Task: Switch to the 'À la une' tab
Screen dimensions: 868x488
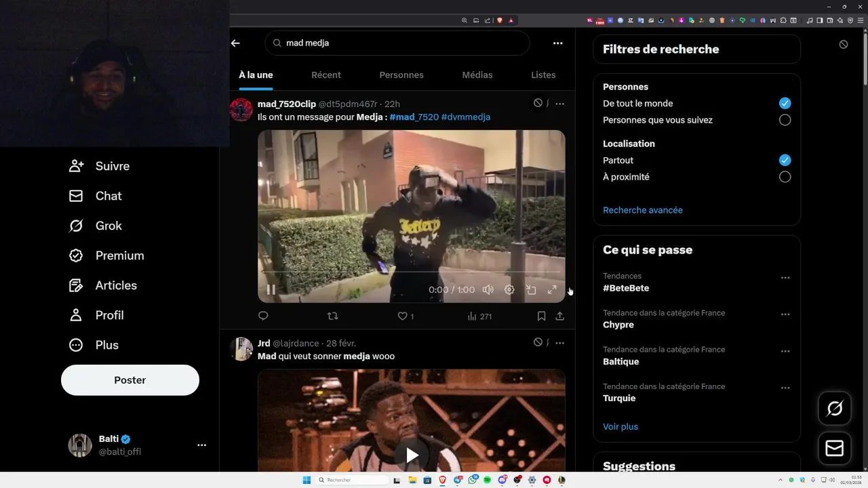Action: 256,75
